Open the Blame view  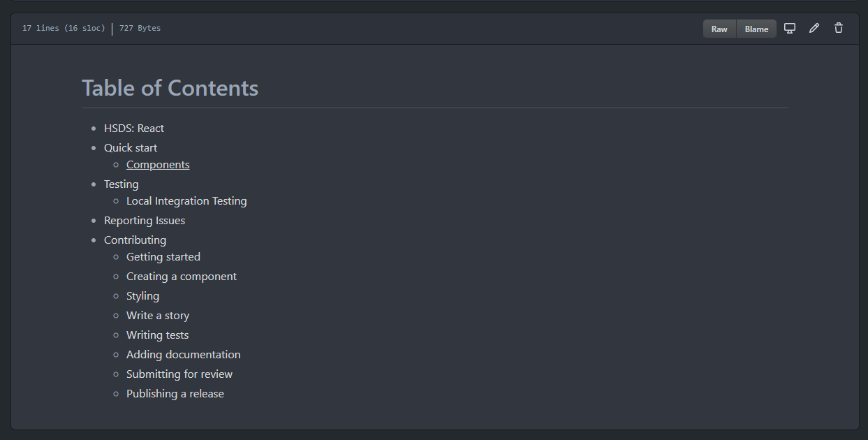(756, 29)
